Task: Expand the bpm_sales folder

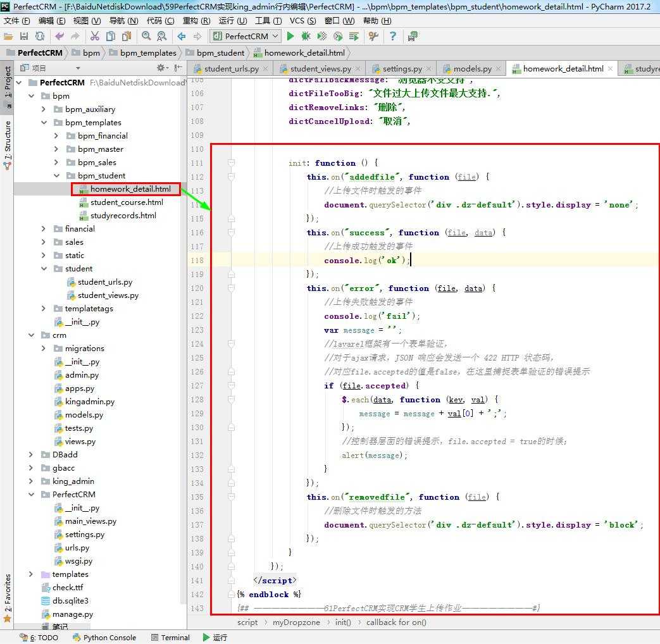Action: pyautogui.click(x=56, y=163)
